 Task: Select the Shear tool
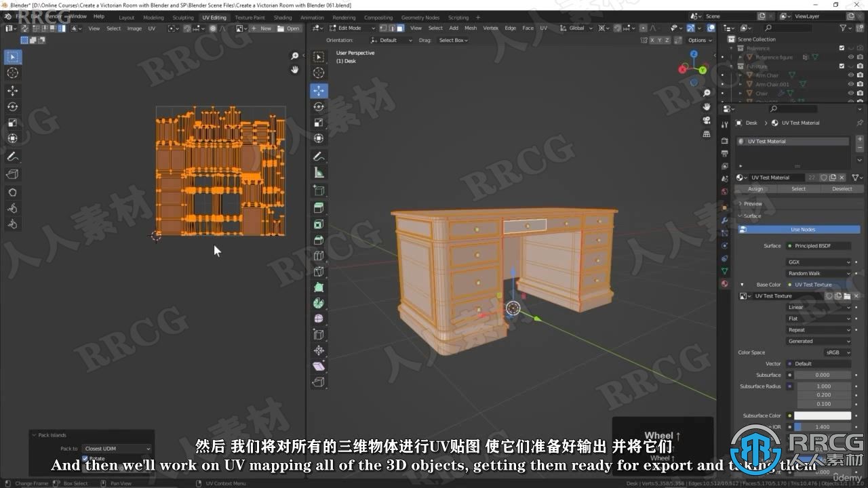pyautogui.click(x=319, y=366)
